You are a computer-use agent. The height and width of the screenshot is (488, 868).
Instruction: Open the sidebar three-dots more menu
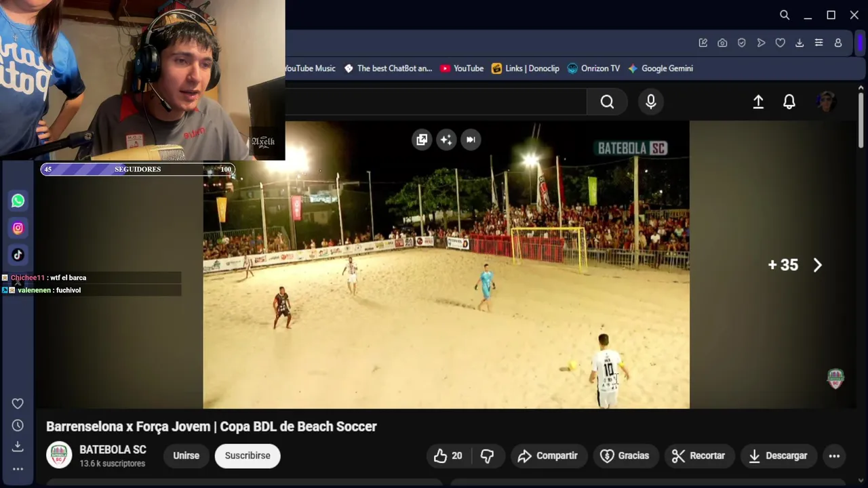(x=18, y=469)
